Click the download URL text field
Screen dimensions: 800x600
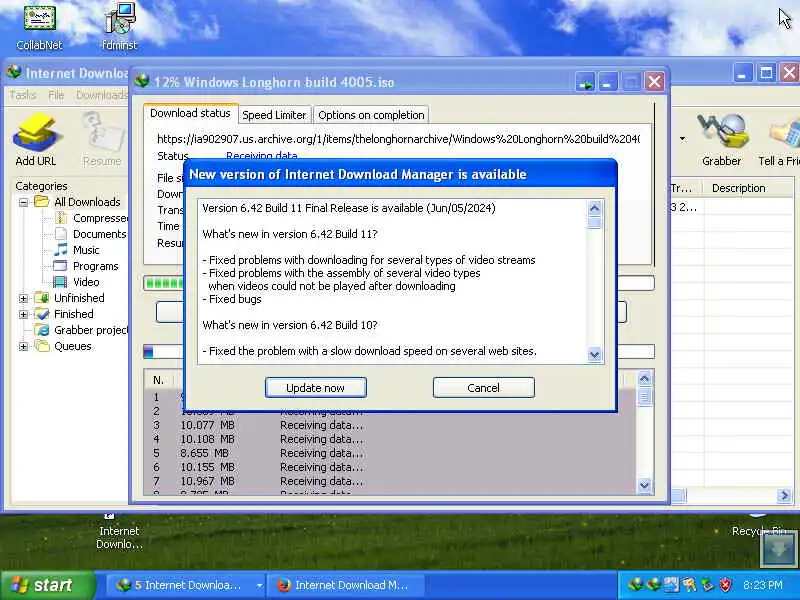pyautogui.click(x=398, y=139)
